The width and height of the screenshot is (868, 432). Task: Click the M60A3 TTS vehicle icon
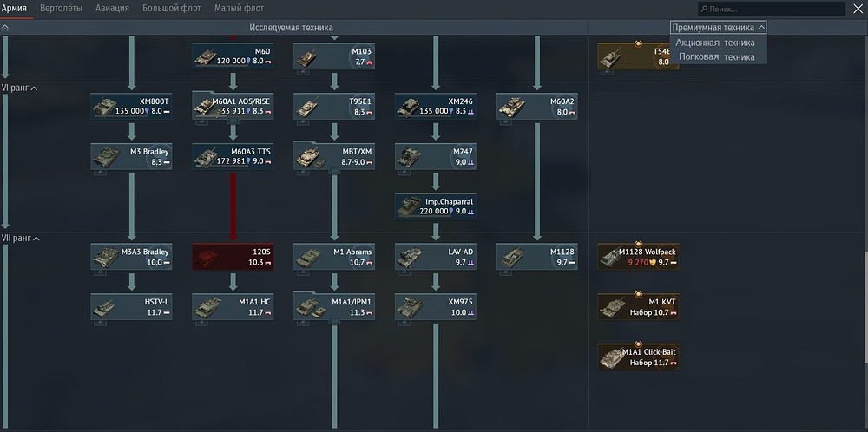[205, 157]
